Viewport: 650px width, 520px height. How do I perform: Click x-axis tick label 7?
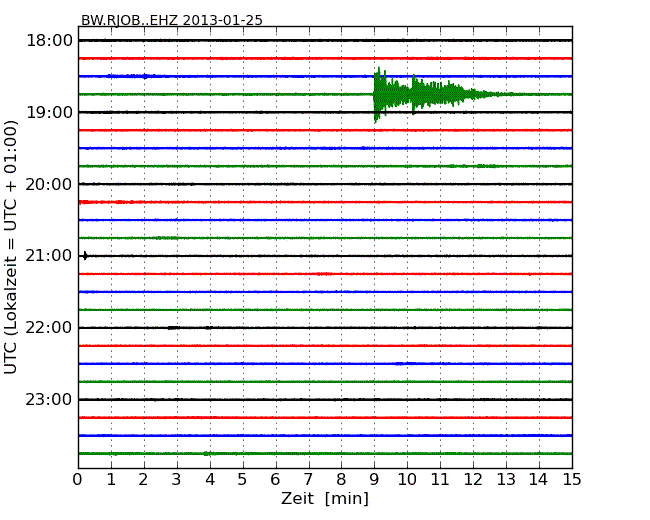(308, 479)
